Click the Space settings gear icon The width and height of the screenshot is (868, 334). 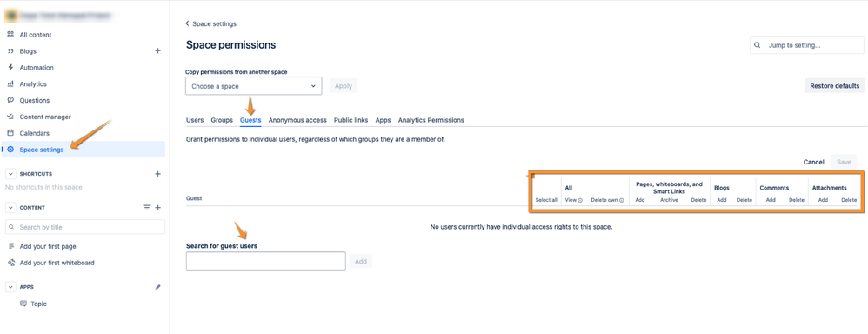coord(10,150)
